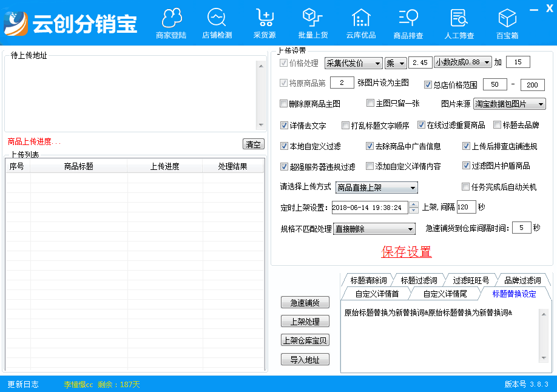Image resolution: width=557 pixels, height=392 pixels.
Task: Switch to the 标题清除词 tab
Action: 368,280
